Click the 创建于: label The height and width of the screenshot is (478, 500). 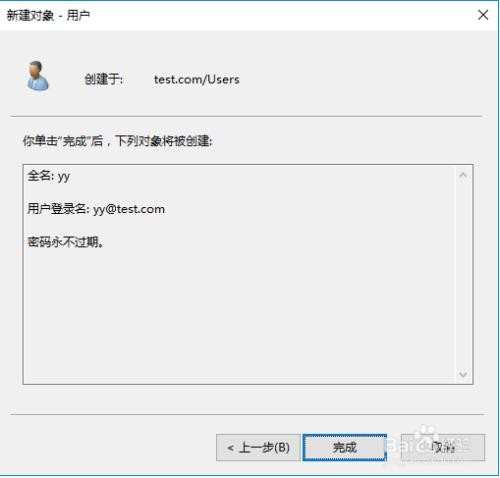[x=104, y=79]
